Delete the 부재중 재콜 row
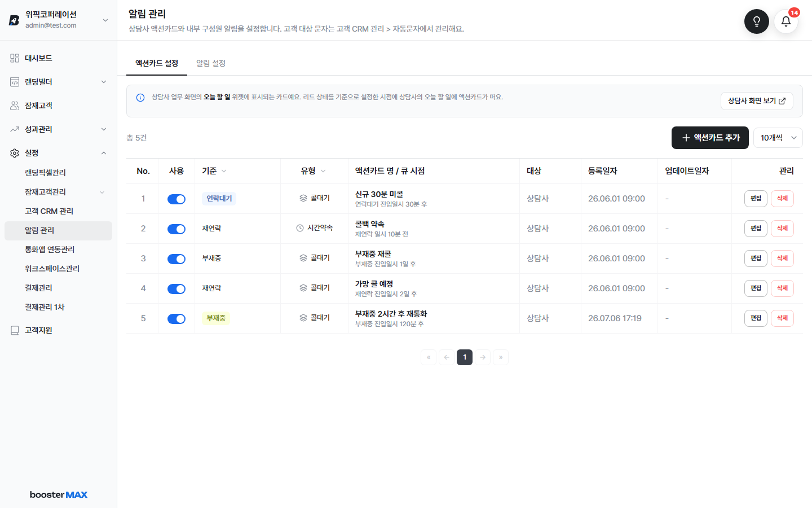 point(782,259)
